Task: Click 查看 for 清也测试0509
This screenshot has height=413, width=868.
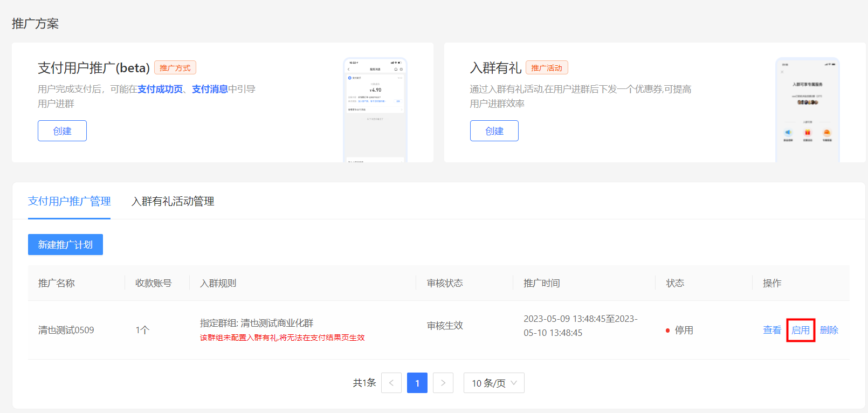Action: (771, 330)
